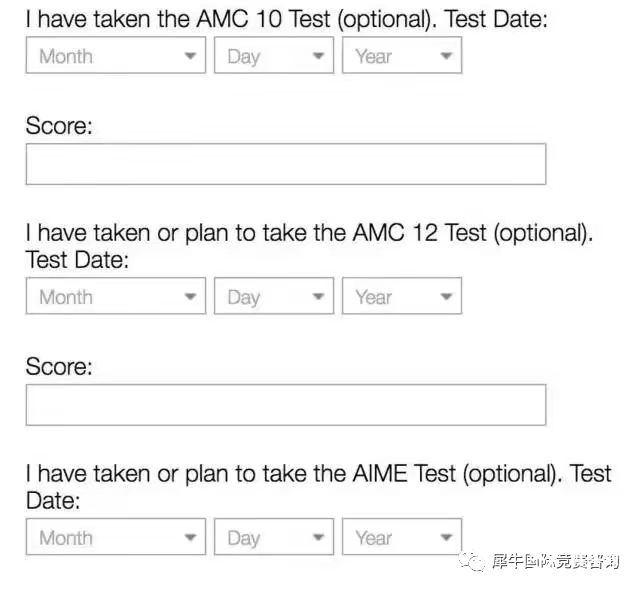Click the "Date:" line below the AIME label
The width and height of the screenshot is (640, 590).
click(x=53, y=501)
